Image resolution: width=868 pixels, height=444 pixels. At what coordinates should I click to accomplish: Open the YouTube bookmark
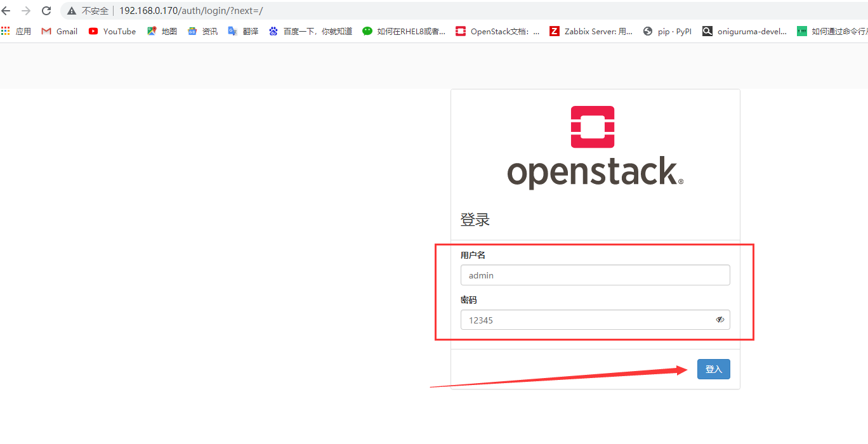click(x=112, y=31)
